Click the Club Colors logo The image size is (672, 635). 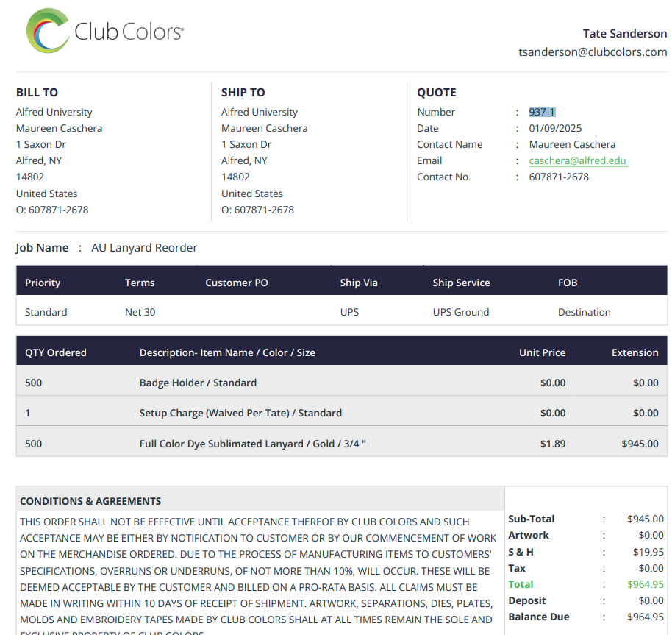click(105, 30)
